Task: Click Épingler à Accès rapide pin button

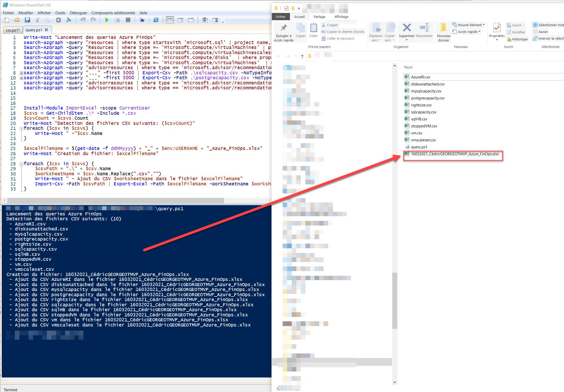Action: click(x=284, y=32)
